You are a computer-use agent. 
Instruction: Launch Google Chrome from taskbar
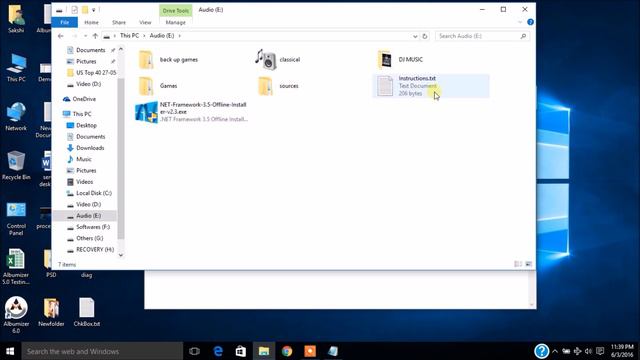[x=287, y=351]
